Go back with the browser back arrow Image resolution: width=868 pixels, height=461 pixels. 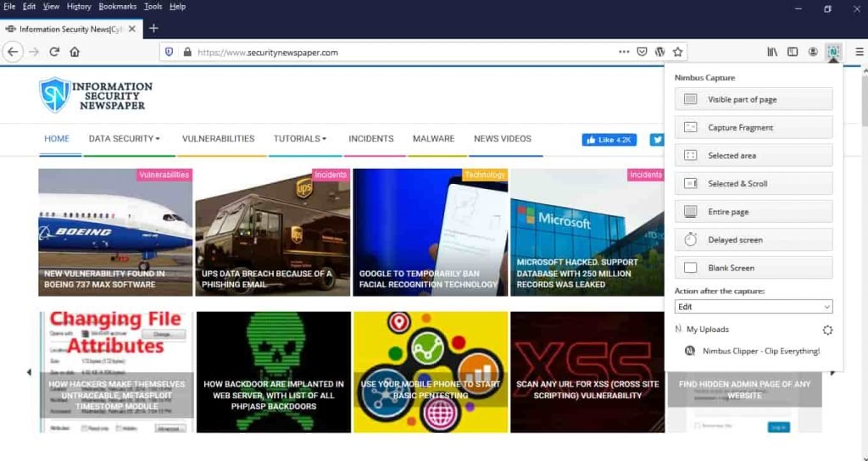(13, 52)
